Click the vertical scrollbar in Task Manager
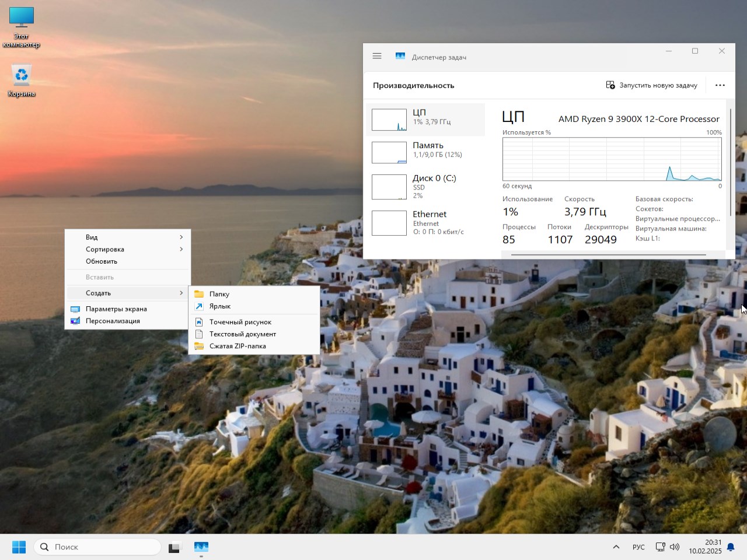Image resolution: width=747 pixels, height=560 pixels. 730,162
